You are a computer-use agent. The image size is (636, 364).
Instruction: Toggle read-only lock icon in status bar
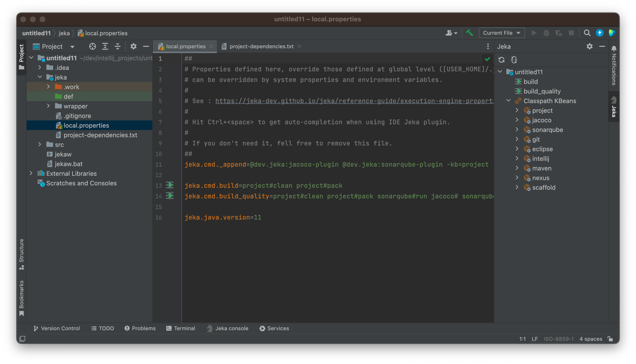(x=610, y=339)
